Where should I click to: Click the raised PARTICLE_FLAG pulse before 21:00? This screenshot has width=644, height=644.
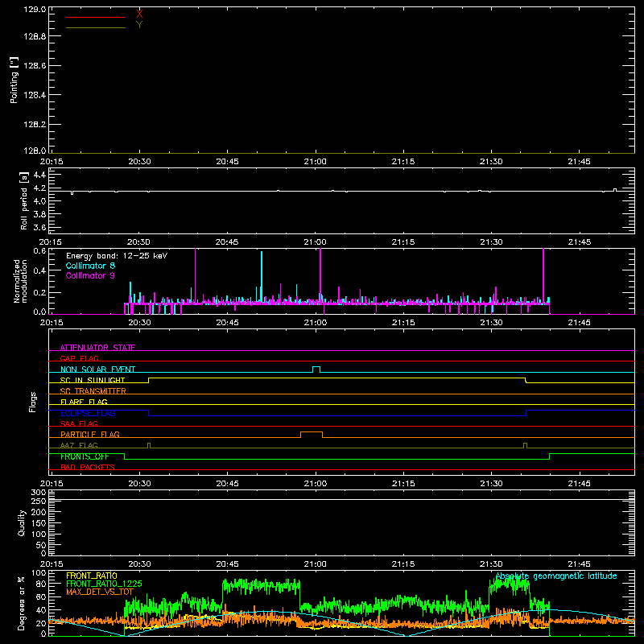pyautogui.click(x=312, y=435)
